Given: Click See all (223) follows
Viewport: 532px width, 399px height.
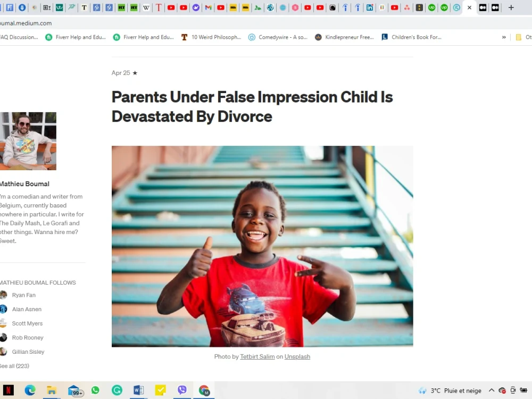Looking at the screenshot, I should [x=14, y=366].
